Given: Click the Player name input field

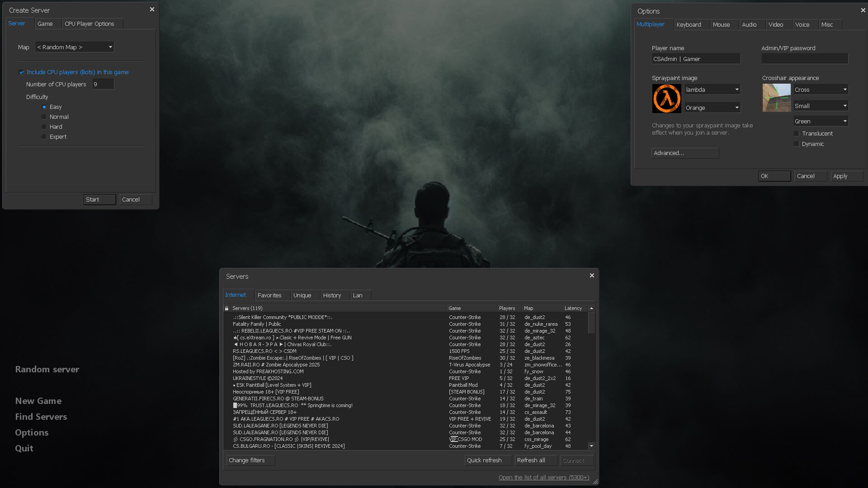Looking at the screenshot, I should 696,59.
